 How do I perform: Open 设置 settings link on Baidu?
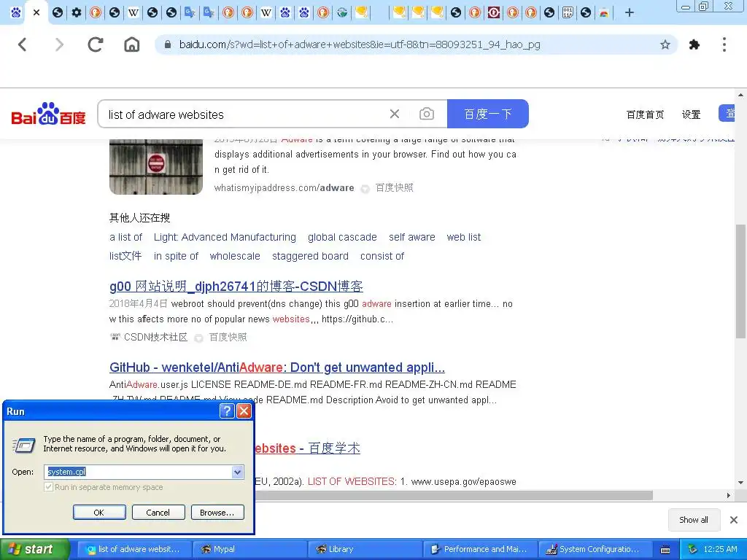691,114
